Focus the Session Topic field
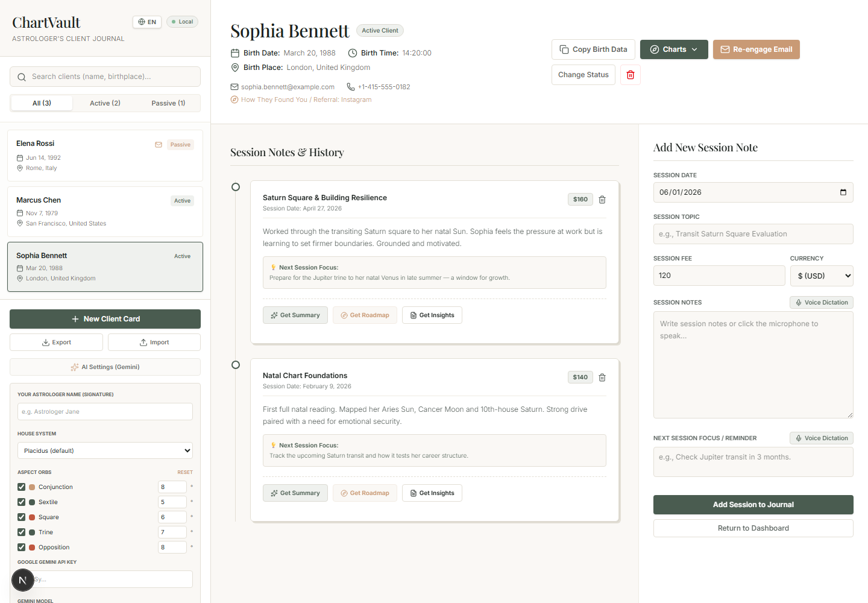The height and width of the screenshot is (603, 868). click(753, 234)
